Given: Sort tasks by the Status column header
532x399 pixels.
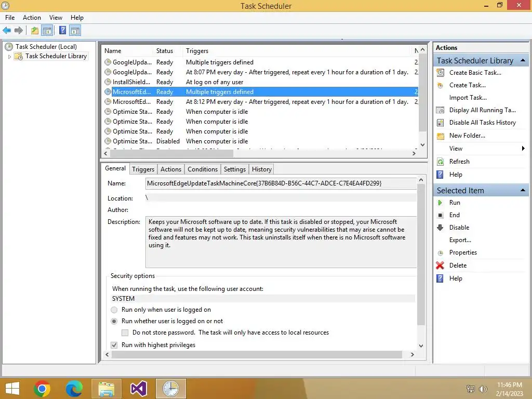Looking at the screenshot, I should click(x=168, y=51).
